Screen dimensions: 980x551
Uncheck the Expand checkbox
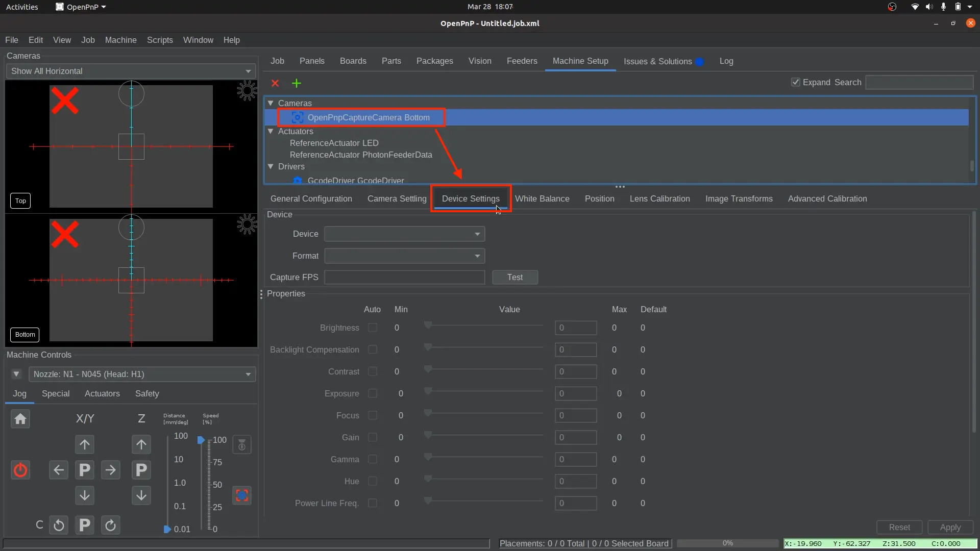795,82
